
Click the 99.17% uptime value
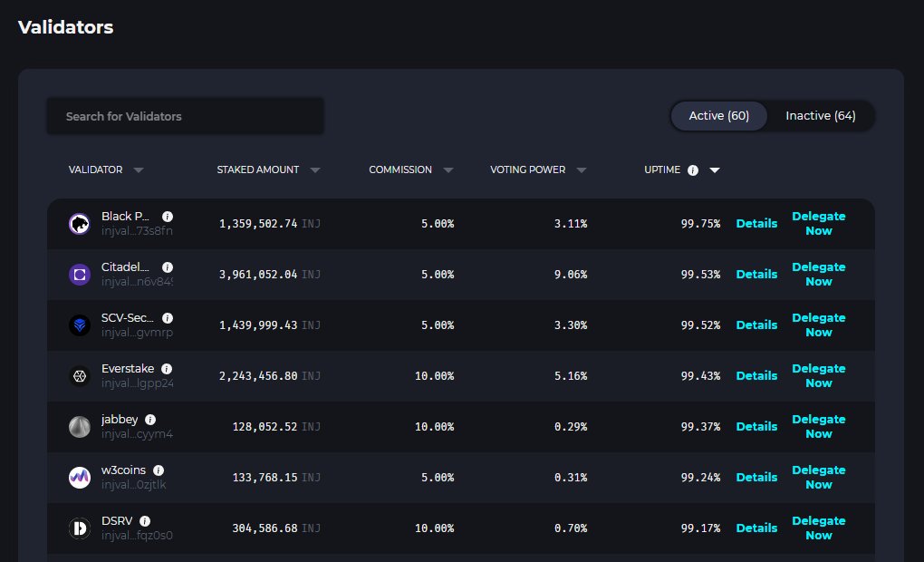[700, 528]
